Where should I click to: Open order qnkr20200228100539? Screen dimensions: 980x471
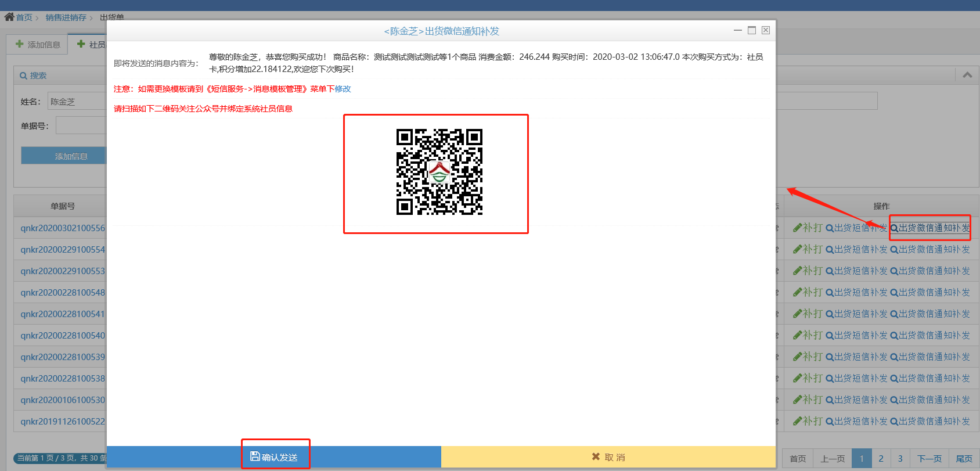tap(63, 357)
